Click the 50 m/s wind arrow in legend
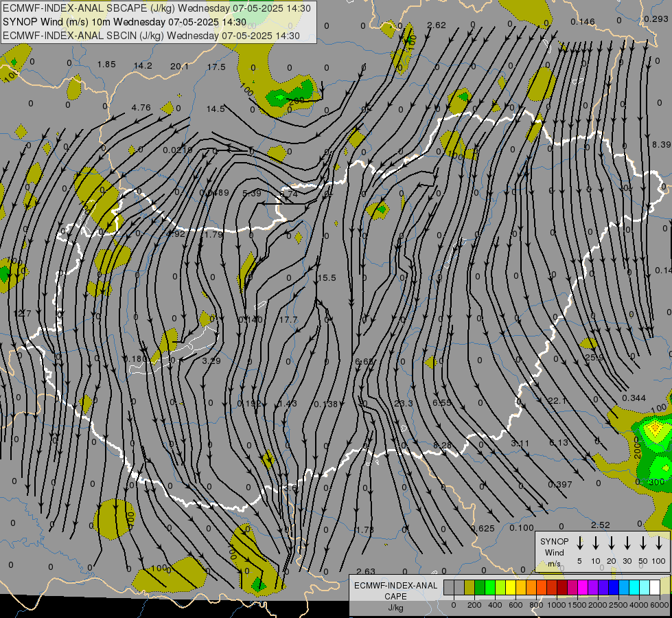The width and height of the screenshot is (672, 618). pos(643,543)
